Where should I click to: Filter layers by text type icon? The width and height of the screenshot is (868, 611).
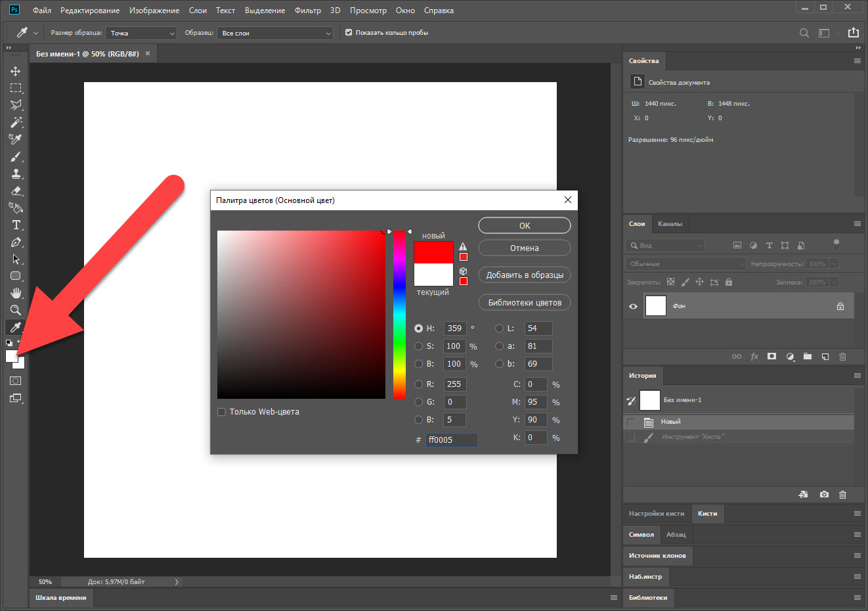click(769, 245)
